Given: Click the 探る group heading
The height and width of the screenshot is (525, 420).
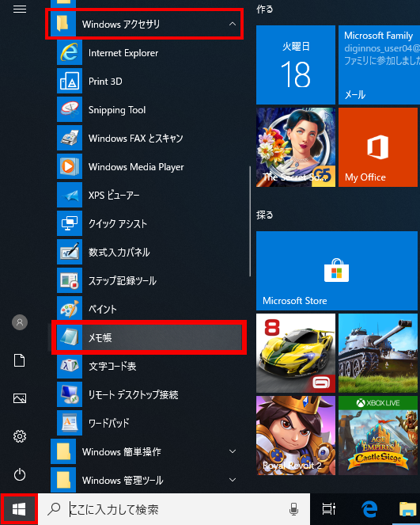Looking at the screenshot, I should (x=264, y=215).
